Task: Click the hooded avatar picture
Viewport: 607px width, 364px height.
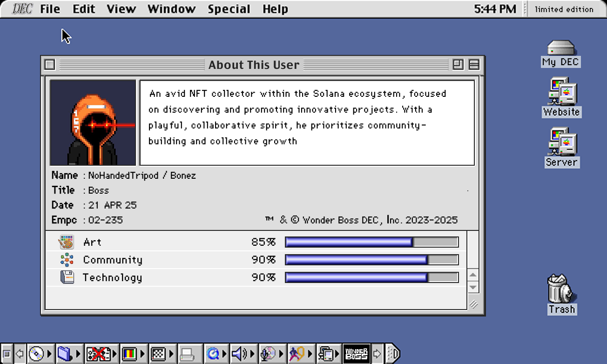Action: pos(93,122)
